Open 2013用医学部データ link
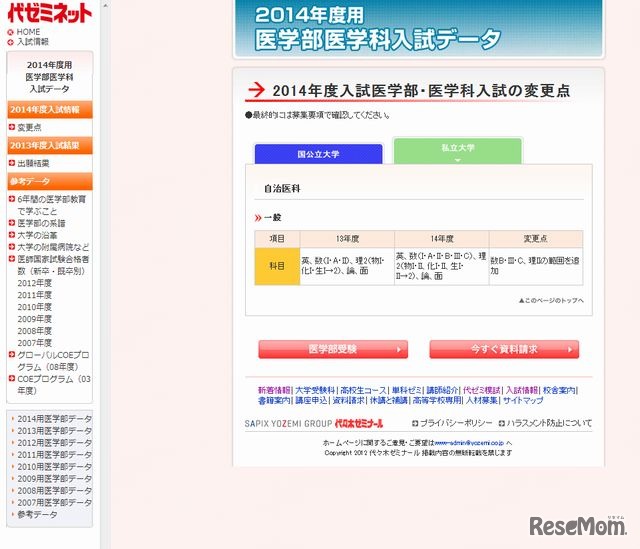Viewport: 640px width, 549px height. pyautogui.click(x=54, y=431)
